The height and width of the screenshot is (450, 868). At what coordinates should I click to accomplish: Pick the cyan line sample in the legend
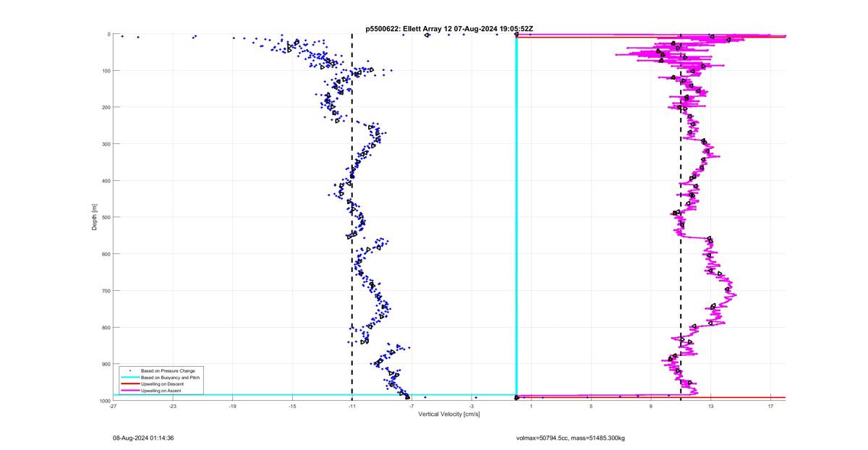click(x=129, y=377)
